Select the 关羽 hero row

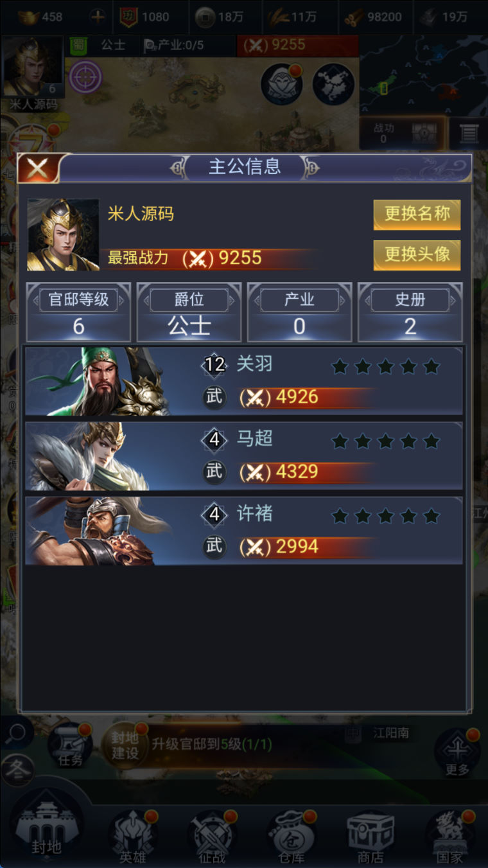click(x=244, y=381)
